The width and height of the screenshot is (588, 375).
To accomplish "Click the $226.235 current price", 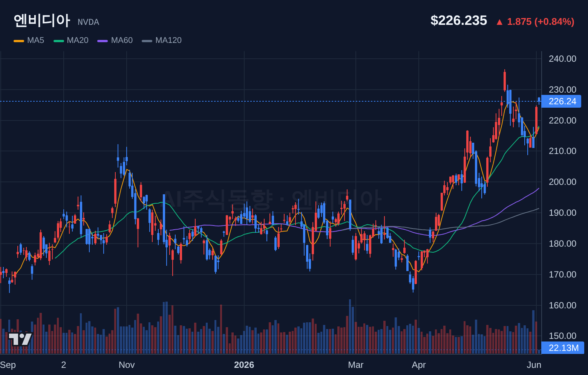I will [459, 20].
